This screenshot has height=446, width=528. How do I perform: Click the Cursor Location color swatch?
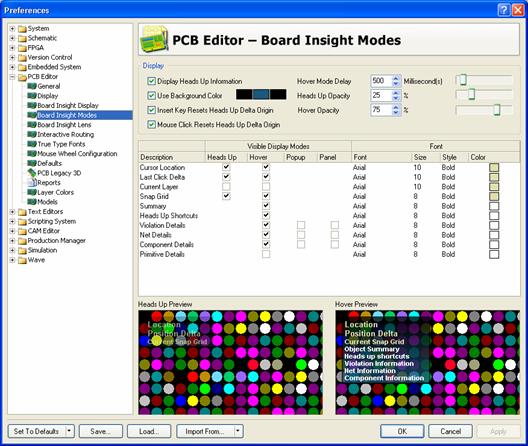(494, 167)
